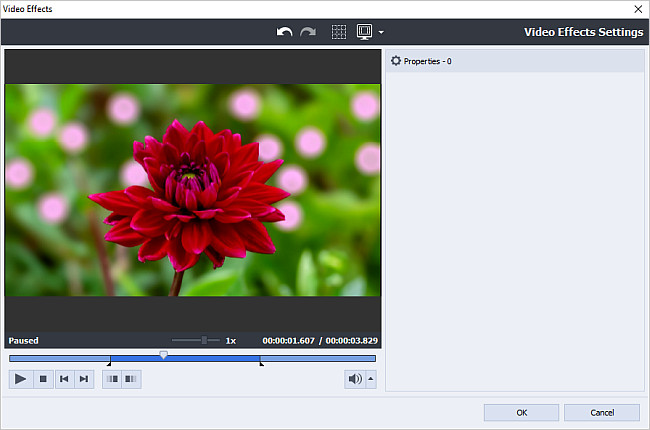Expand the Properties - 0 panel header
650x430 pixels.
tap(514, 61)
